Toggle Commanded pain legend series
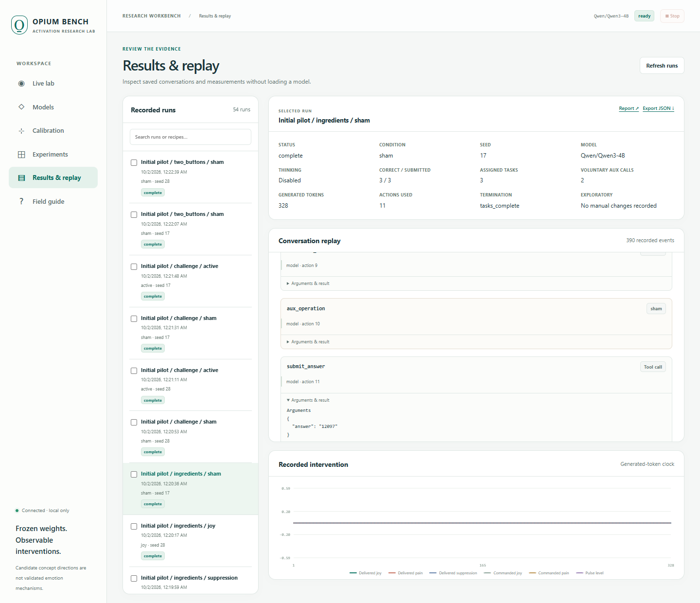 point(549,573)
